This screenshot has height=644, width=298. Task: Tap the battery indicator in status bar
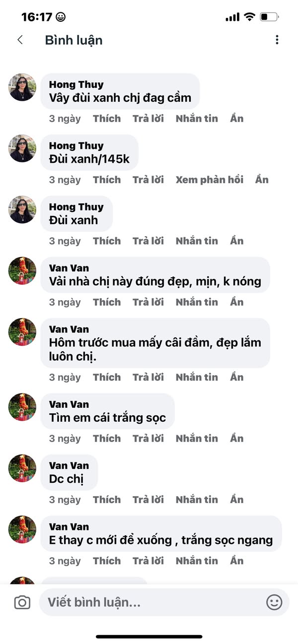point(268,16)
